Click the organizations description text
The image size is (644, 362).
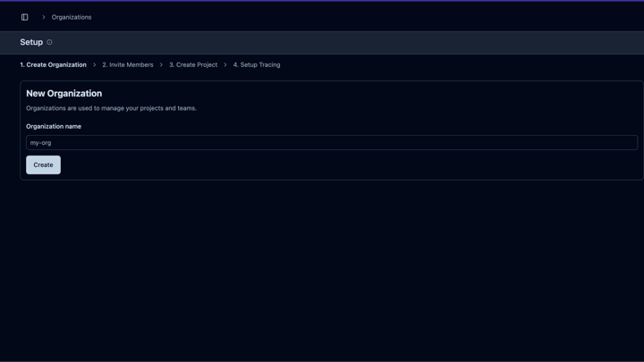click(x=112, y=108)
